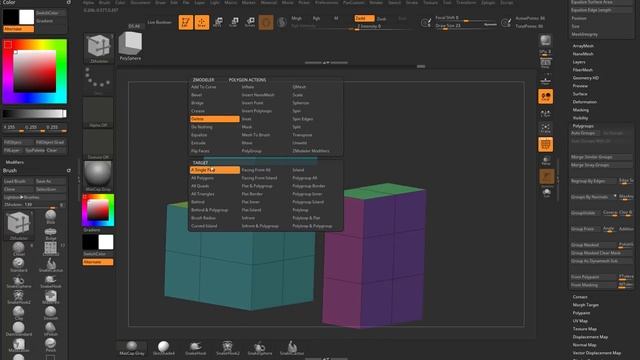Screen dimensions: 640x360
Task: Select the Move transform icon in toolbar
Action: pyautogui.click(x=218, y=22)
